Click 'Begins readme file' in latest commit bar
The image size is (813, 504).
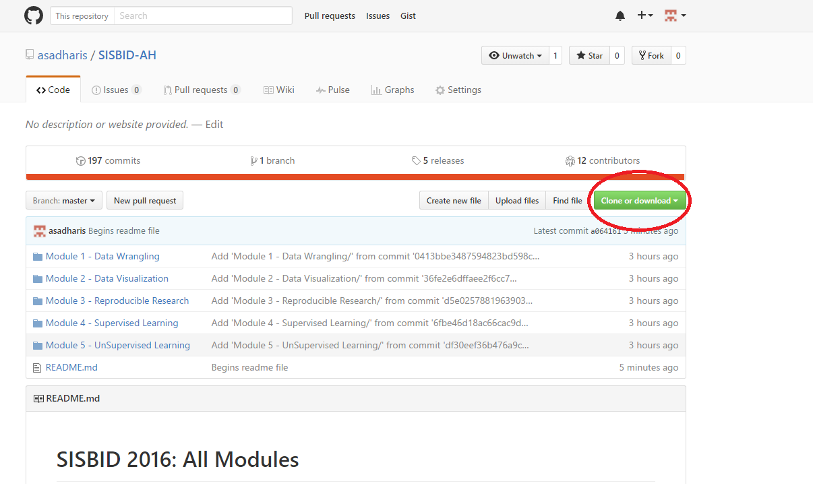click(124, 230)
